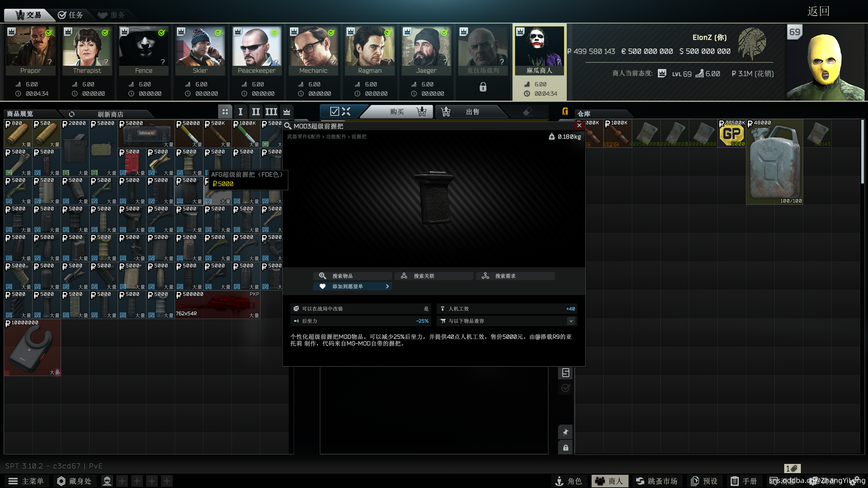Click the 前握把 breadcrumb category

click(x=359, y=137)
